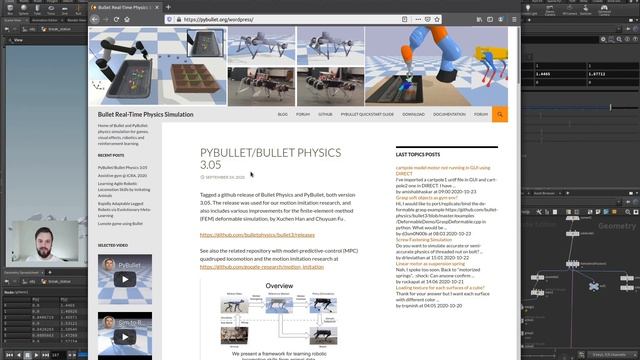The image size is (640, 360).
Task: Open the page actions three-dot menu
Action: coord(418,19)
